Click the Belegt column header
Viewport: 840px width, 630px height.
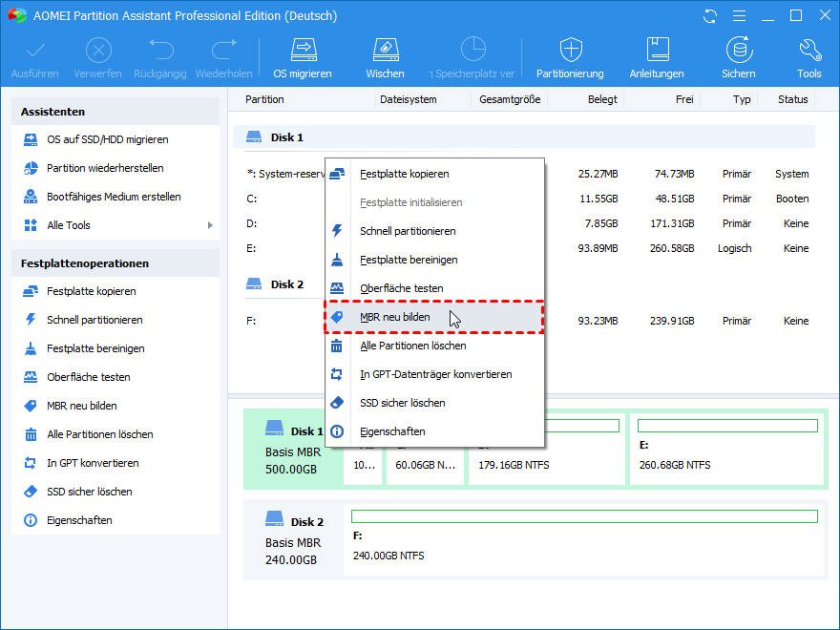pos(602,99)
